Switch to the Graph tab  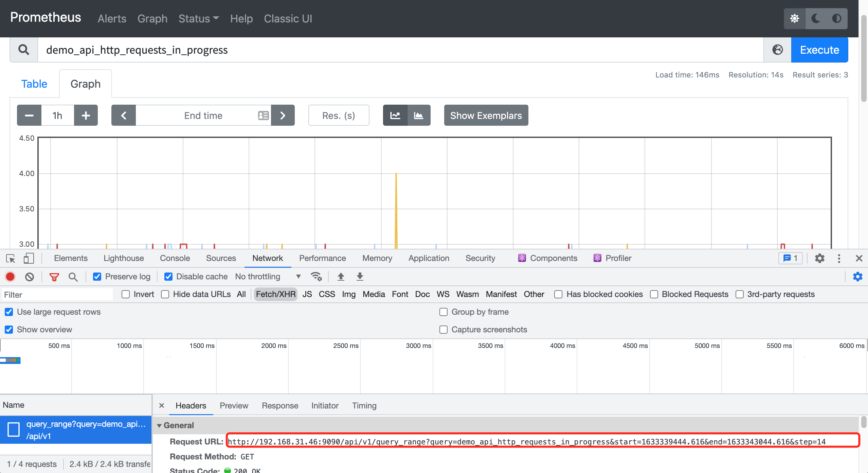coord(85,83)
